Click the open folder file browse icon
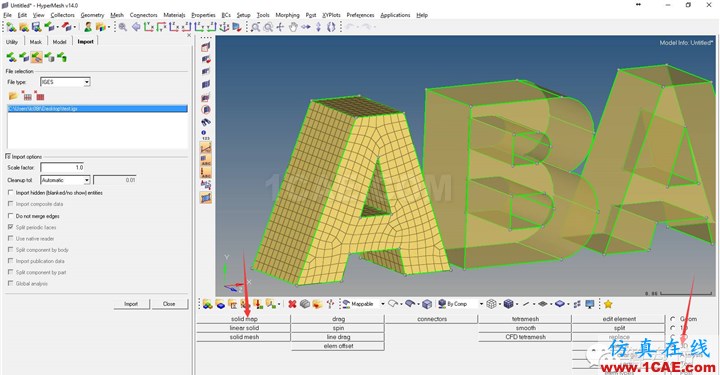This screenshot has width=720, height=375. [13, 96]
